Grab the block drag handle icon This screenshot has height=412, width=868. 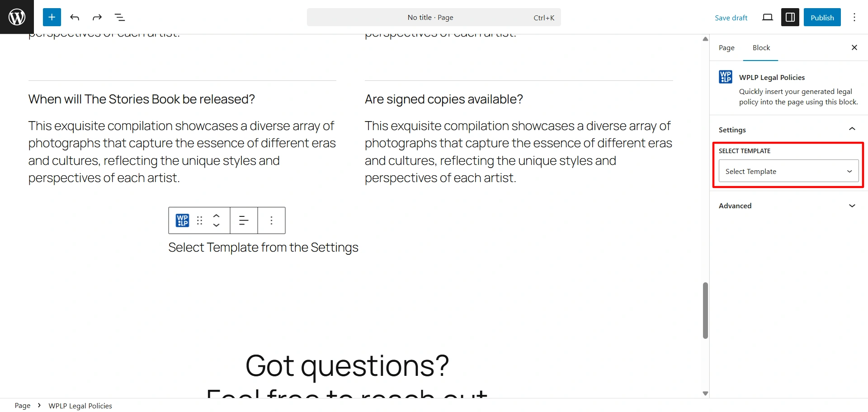[x=199, y=220]
